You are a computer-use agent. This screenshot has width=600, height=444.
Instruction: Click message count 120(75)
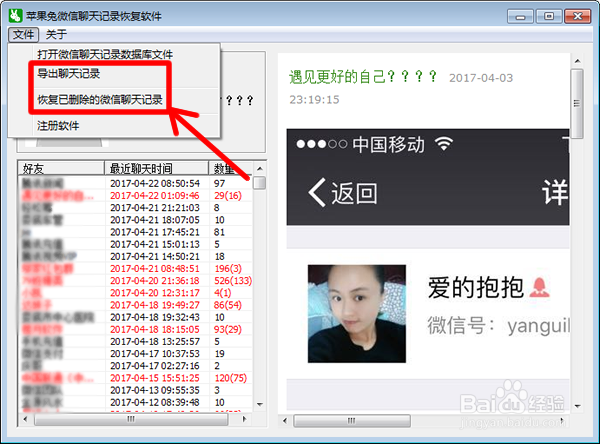pyautogui.click(x=231, y=378)
